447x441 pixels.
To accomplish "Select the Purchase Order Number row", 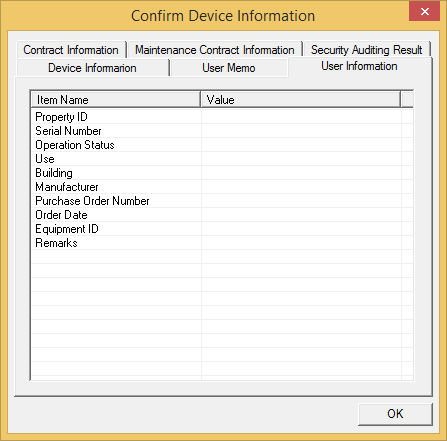I will pyautogui.click(x=222, y=201).
